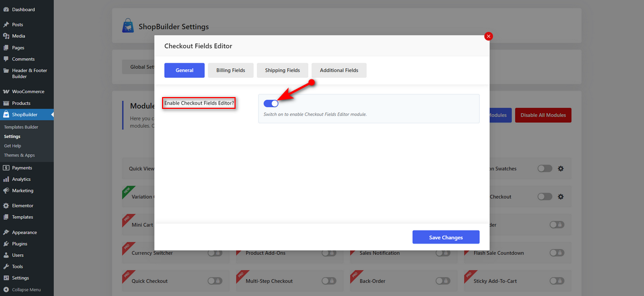This screenshot has width=644, height=296.
Task: Switch to the Additional Fields tab
Action: 339,70
